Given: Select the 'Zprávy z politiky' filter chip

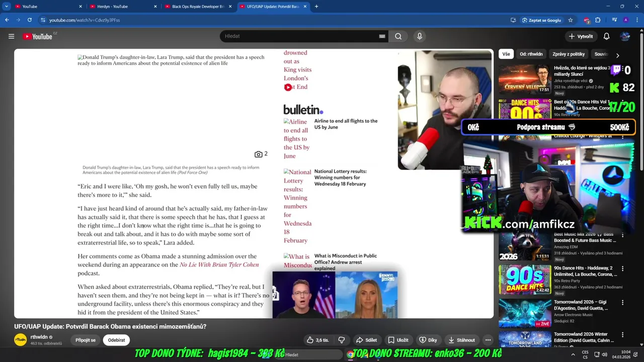Looking at the screenshot, I should click(569, 54).
